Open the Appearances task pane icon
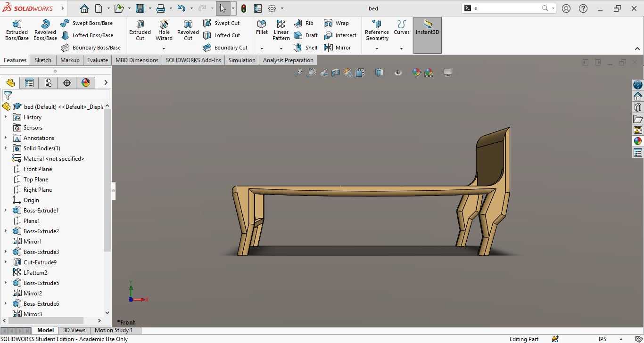Screen dimensions: 644x343 tap(638, 141)
